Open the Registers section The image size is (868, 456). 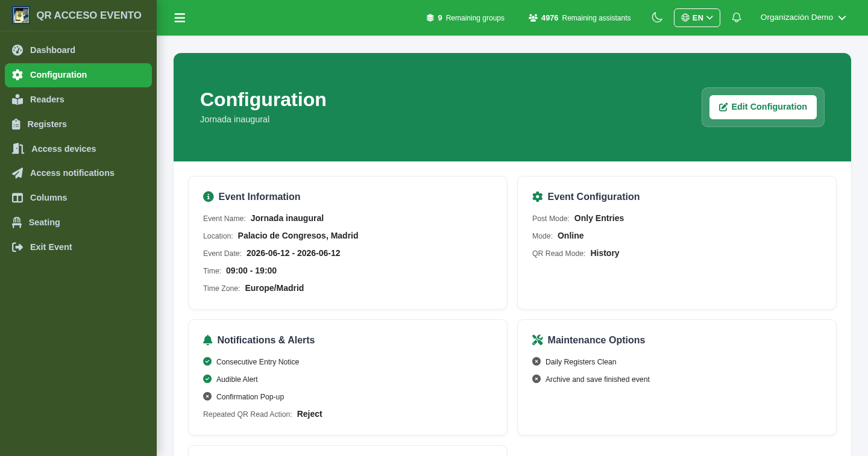(78, 124)
